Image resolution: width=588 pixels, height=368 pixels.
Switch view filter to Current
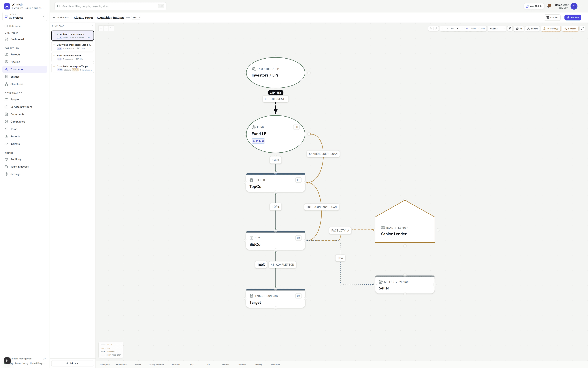[482, 29]
